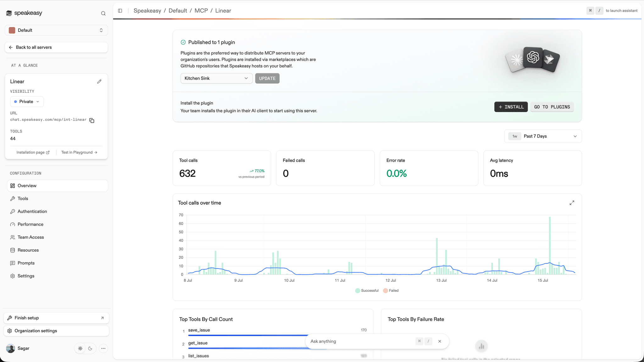Expand Tool calls over time chart

572,203
